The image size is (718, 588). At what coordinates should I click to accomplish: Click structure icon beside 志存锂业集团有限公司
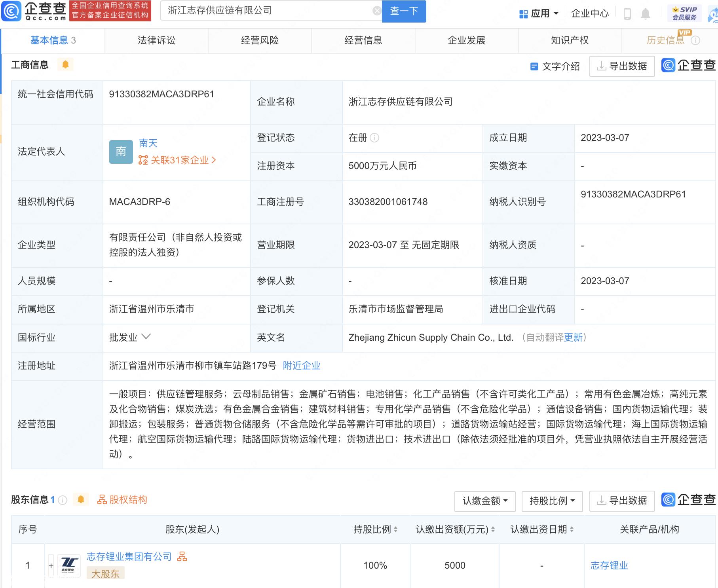(x=182, y=557)
